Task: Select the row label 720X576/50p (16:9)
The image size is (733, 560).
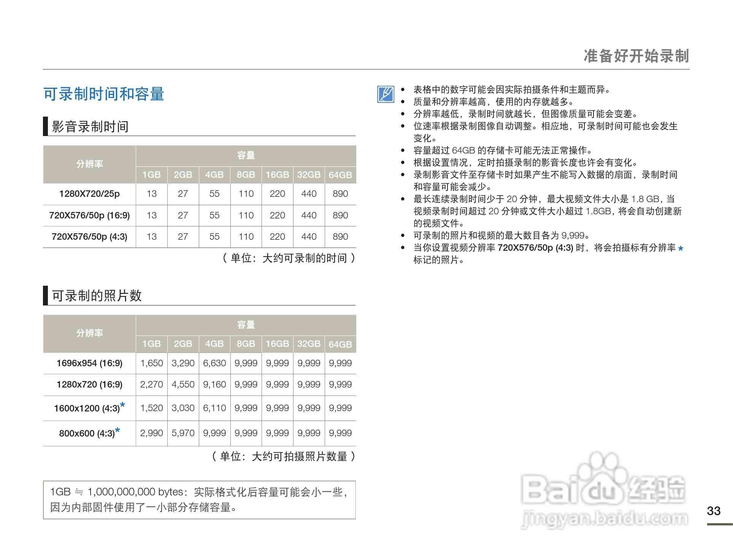Action: [x=89, y=215]
